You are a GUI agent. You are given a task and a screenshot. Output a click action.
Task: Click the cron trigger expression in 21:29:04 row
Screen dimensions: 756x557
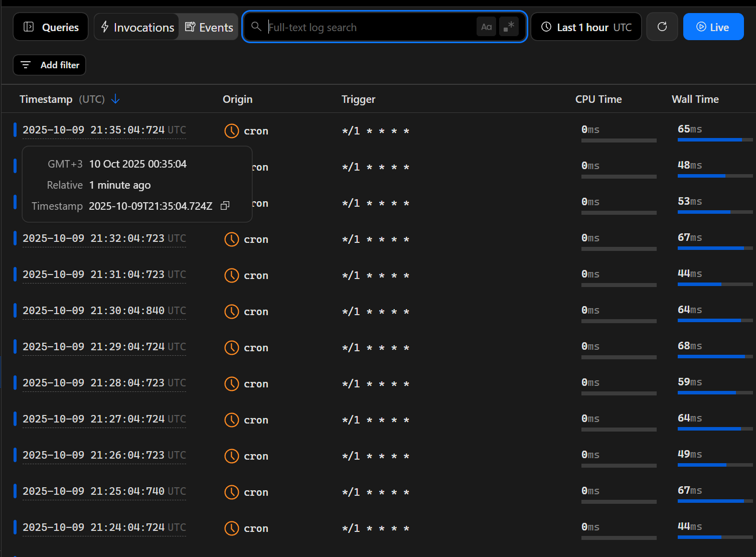click(x=376, y=348)
